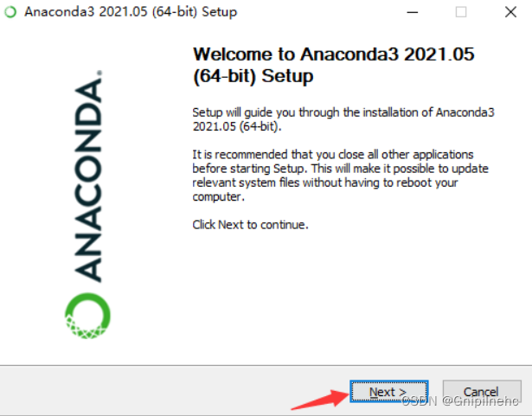Close the setup window
Image resolution: width=532 pixels, height=416 pixels.
click(x=510, y=12)
